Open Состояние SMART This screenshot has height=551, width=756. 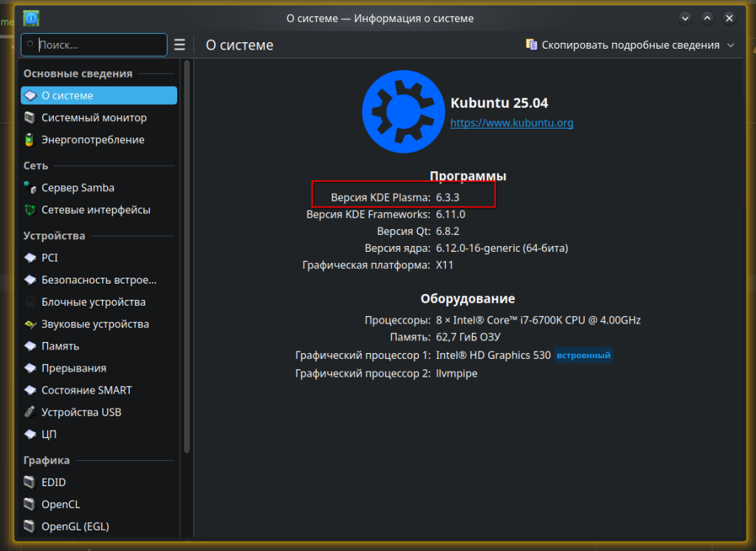point(99,390)
